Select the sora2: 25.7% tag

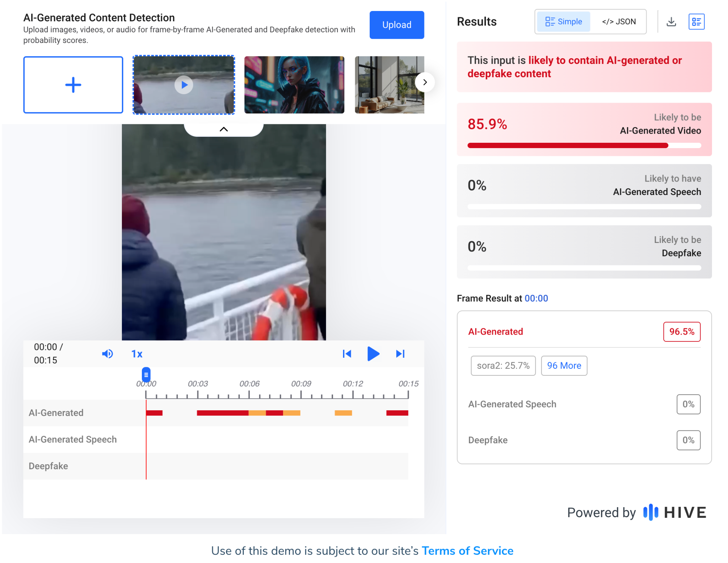pos(503,366)
